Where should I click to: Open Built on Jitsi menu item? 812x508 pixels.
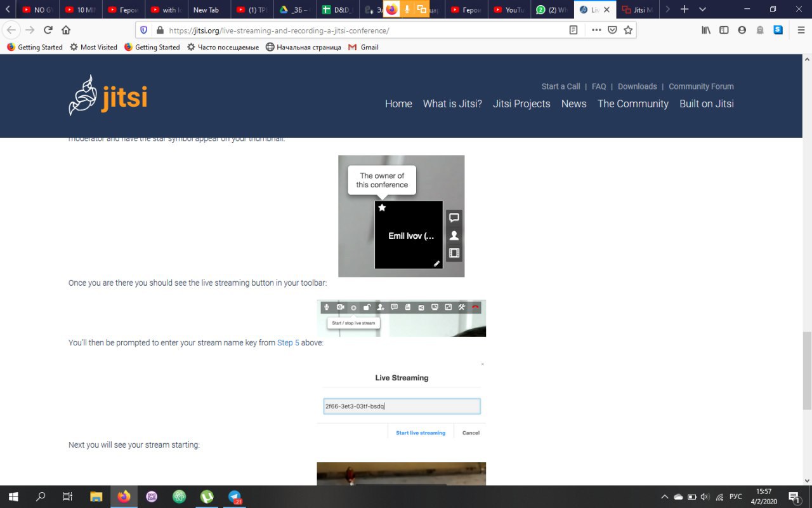point(707,104)
